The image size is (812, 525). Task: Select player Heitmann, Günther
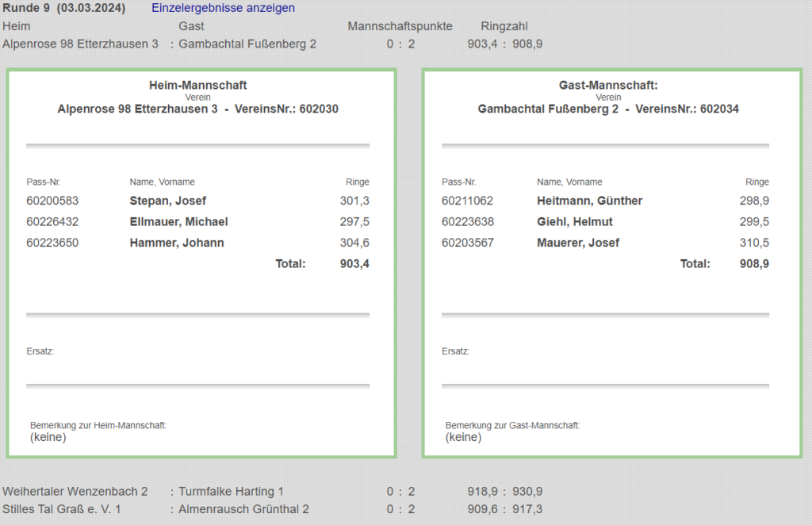(x=589, y=201)
